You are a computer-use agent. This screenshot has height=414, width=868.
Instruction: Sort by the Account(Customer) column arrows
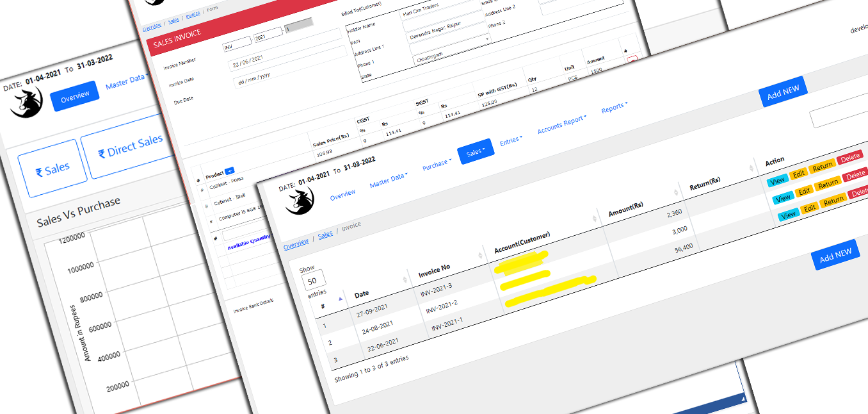[x=595, y=219]
